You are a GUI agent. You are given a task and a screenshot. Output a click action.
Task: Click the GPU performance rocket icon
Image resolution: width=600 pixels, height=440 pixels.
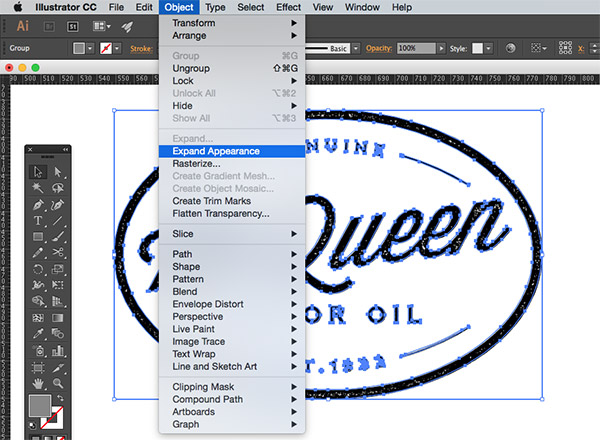coord(127,26)
